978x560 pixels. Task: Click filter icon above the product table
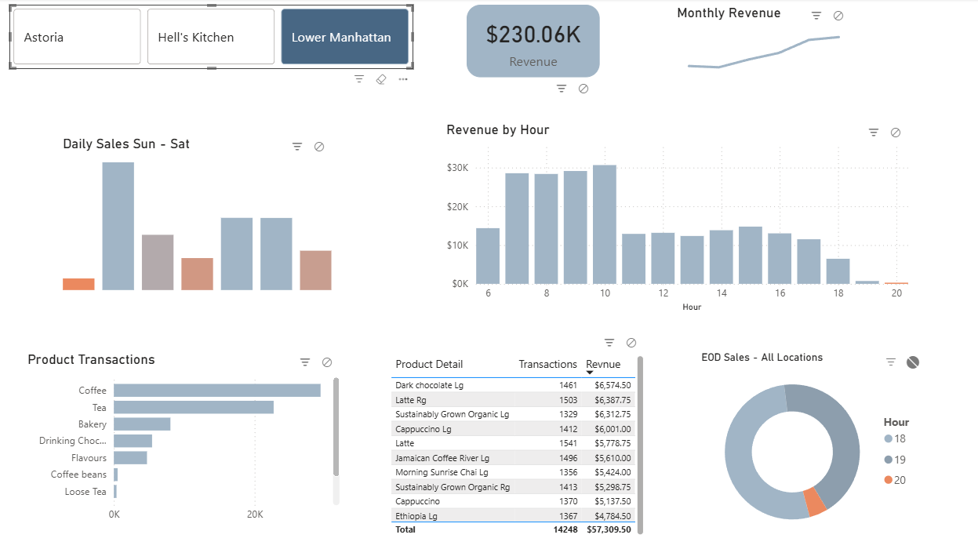[609, 343]
